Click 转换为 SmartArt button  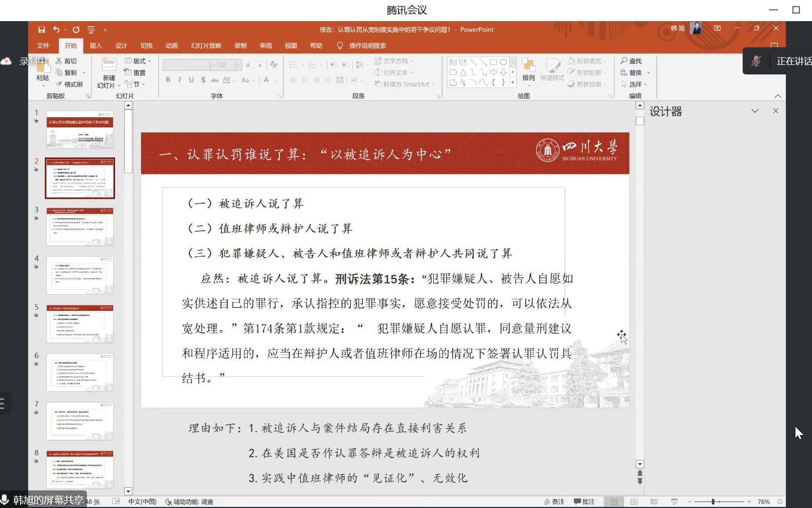point(404,84)
